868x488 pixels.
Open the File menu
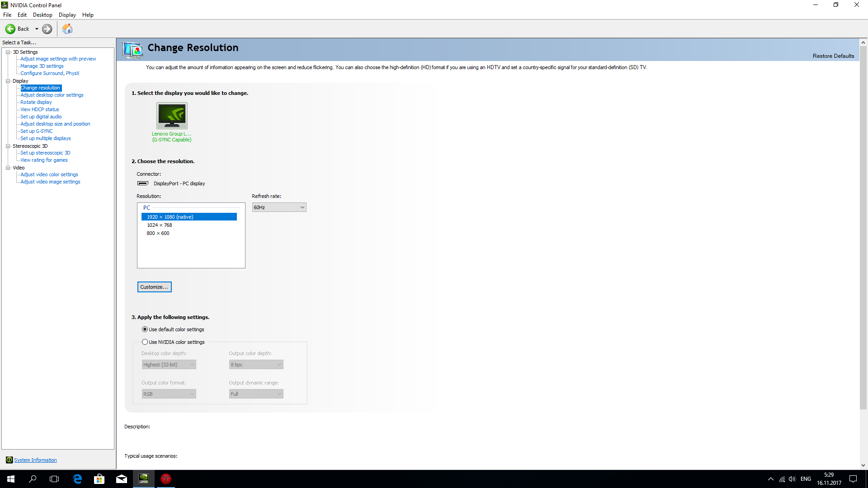(x=7, y=15)
